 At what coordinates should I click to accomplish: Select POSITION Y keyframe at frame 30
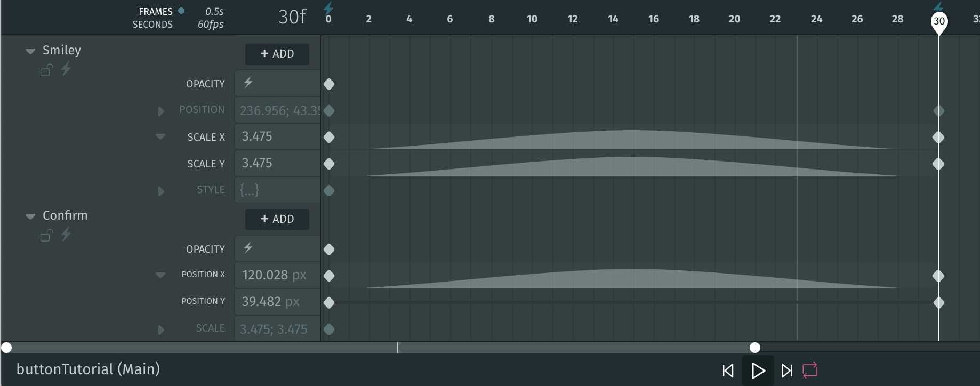point(939,303)
